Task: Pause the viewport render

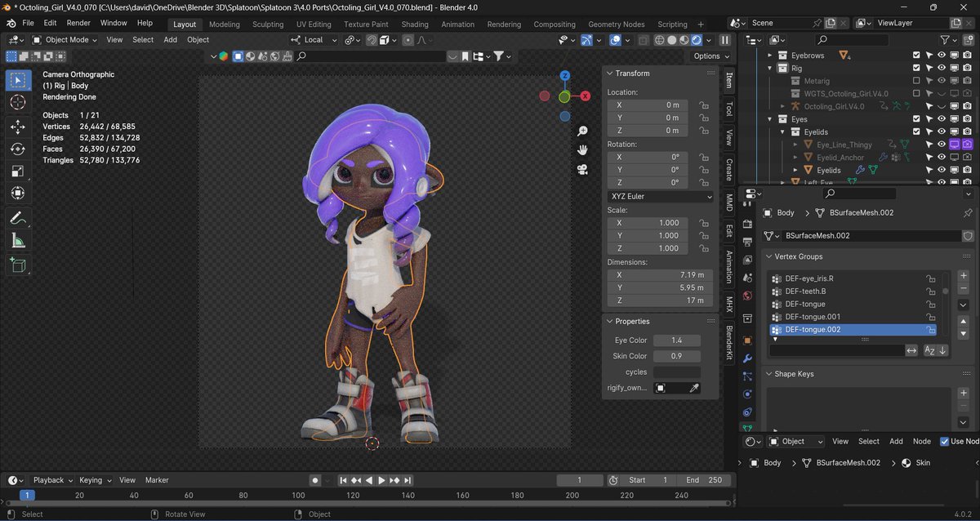Action: 724,39
